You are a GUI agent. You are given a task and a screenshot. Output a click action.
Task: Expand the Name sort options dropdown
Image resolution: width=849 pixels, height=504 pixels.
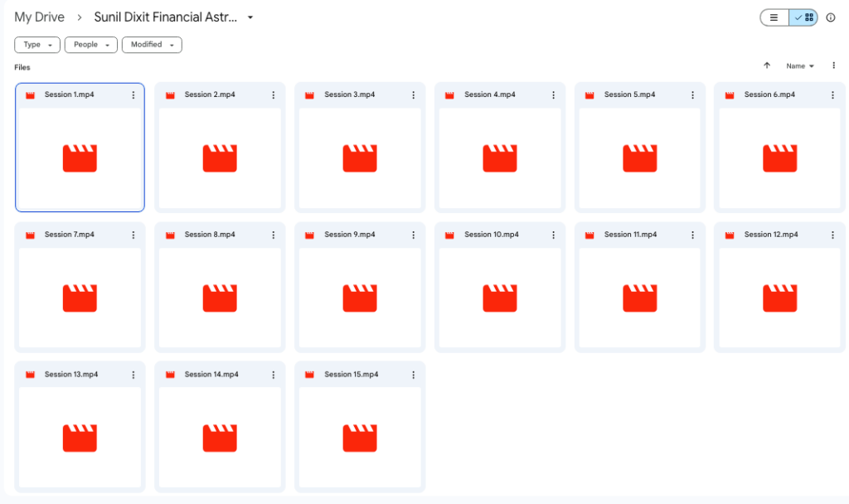point(800,66)
